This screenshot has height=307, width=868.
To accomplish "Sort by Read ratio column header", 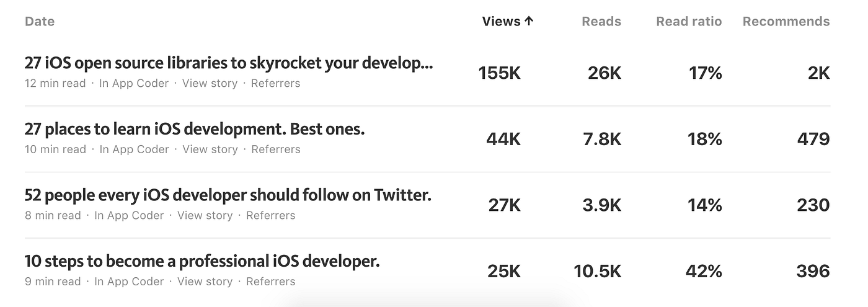I will (689, 22).
